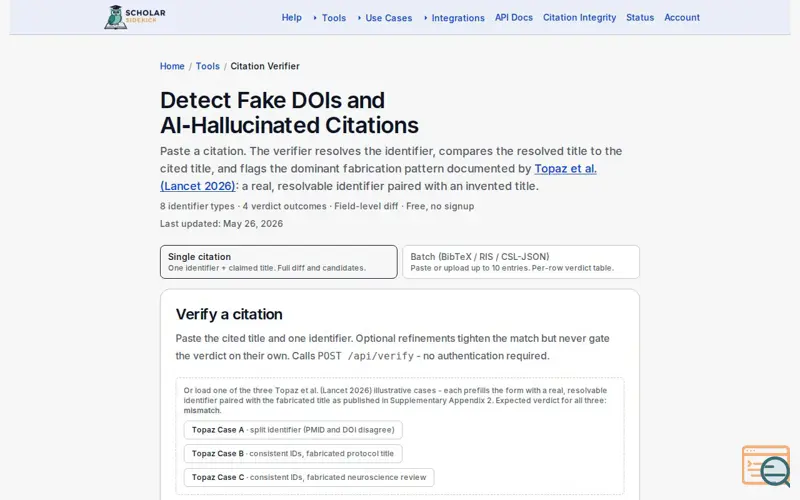Viewport: 800px width, 500px height.
Task: Open API Docs from the top navigation
Action: pyautogui.click(x=513, y=17)
